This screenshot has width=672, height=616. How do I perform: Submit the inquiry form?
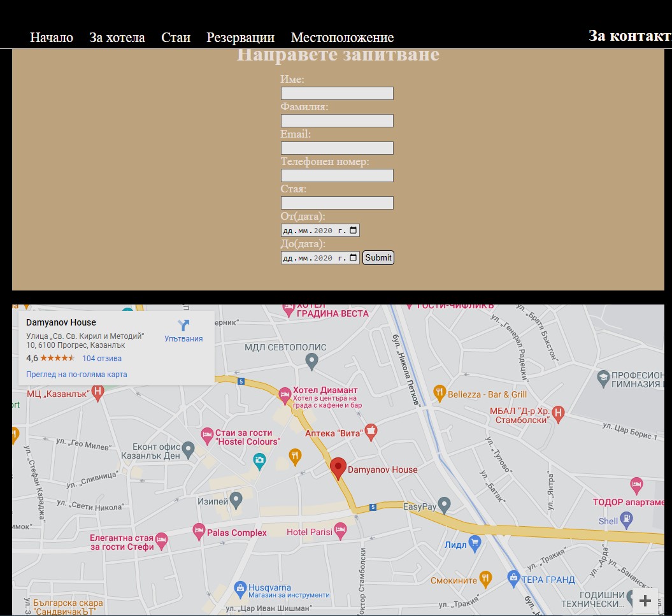coord(378,257)
